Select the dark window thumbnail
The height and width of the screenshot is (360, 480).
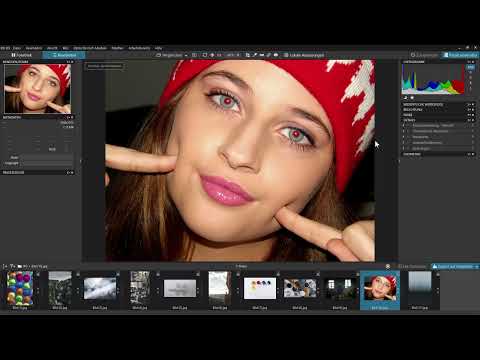click(x=340, y=288)
